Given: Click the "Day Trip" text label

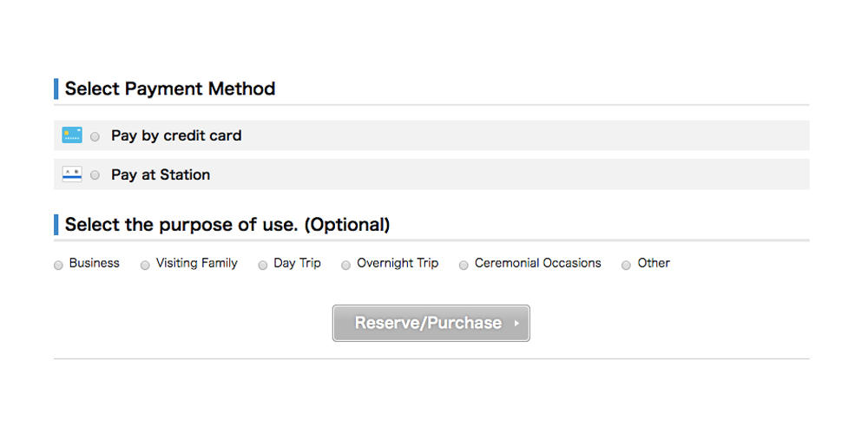Looking at the screenshot, I should 297,264.
